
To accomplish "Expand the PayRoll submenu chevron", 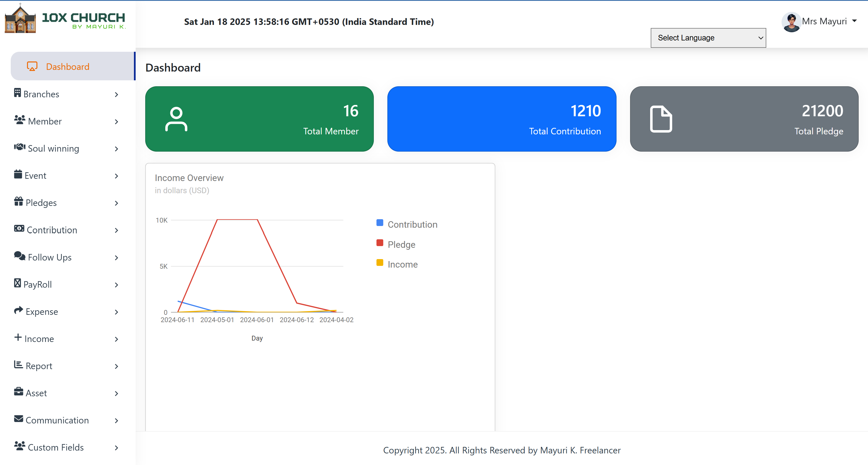I will 116,285.
